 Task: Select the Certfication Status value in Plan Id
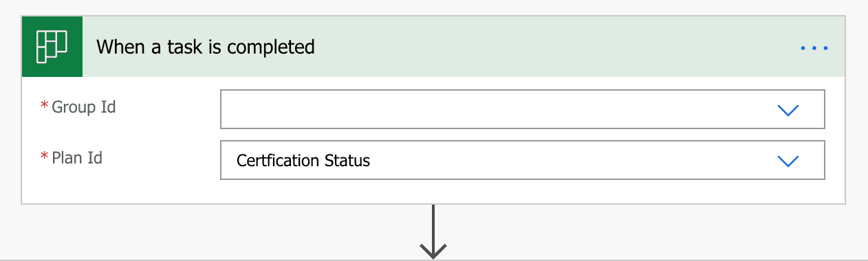[x=303, y=161]
